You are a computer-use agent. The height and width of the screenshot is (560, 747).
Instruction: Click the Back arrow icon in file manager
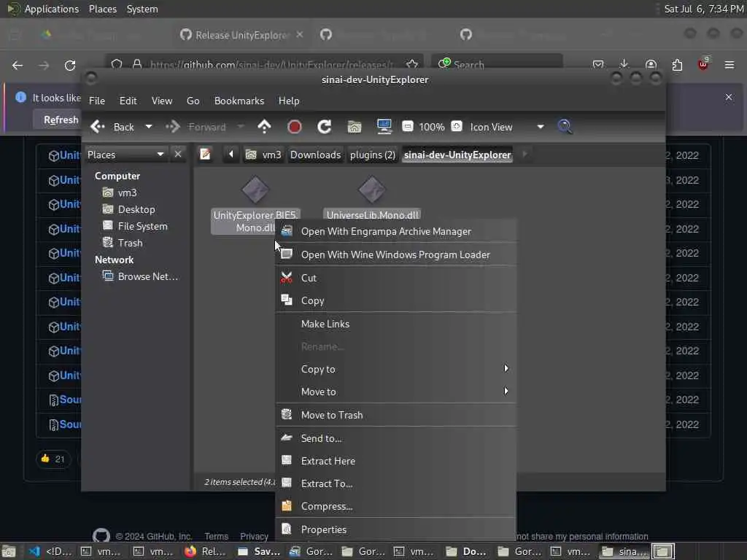(x=98, y=127)
